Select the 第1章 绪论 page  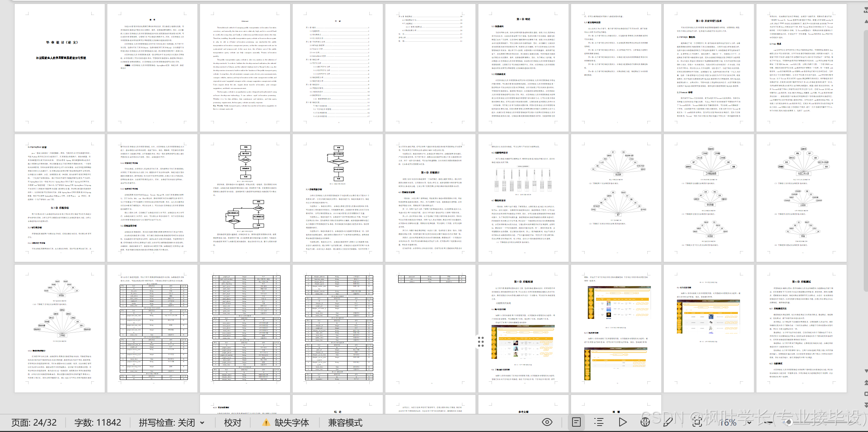523,67
